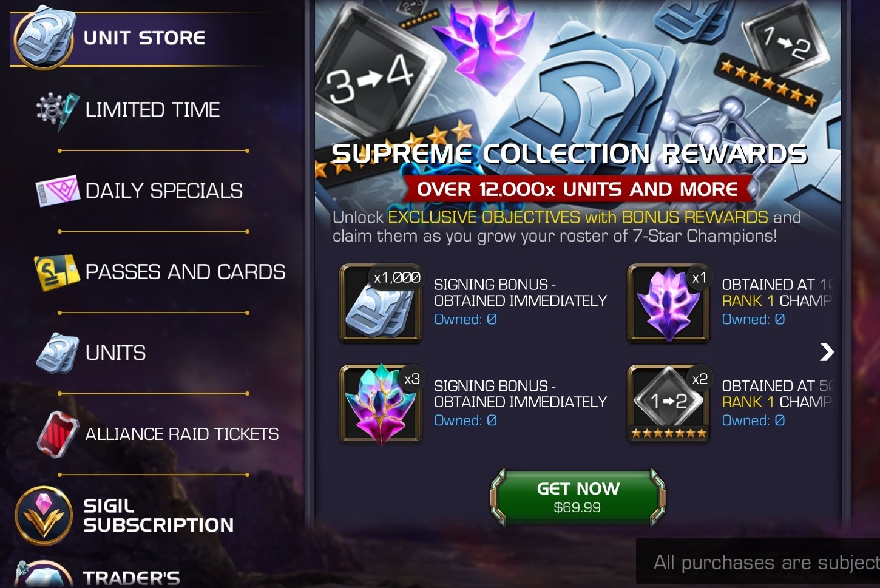Buy the offer with Get Now $69.99

pyautogui.click(x=578, y=496)
